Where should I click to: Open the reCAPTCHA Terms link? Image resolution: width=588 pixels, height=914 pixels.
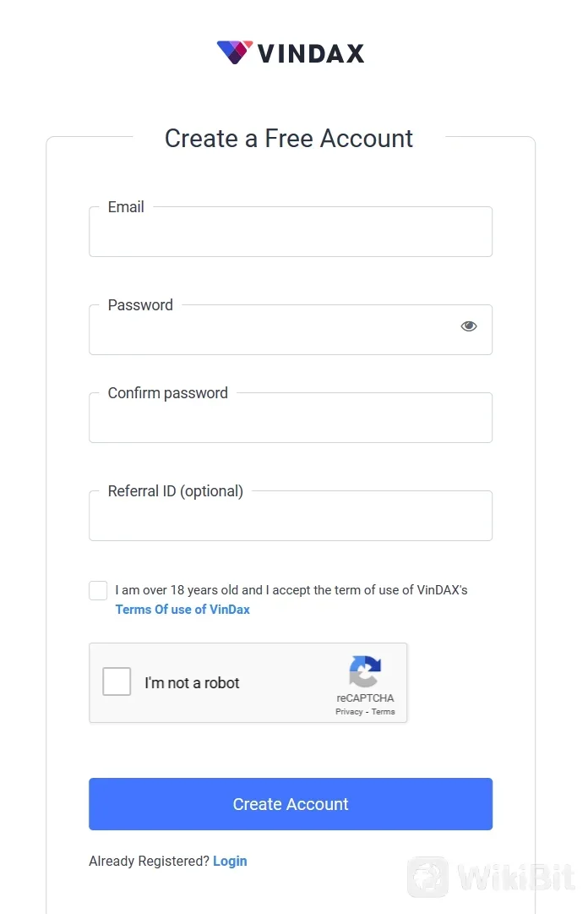[384, 712]
